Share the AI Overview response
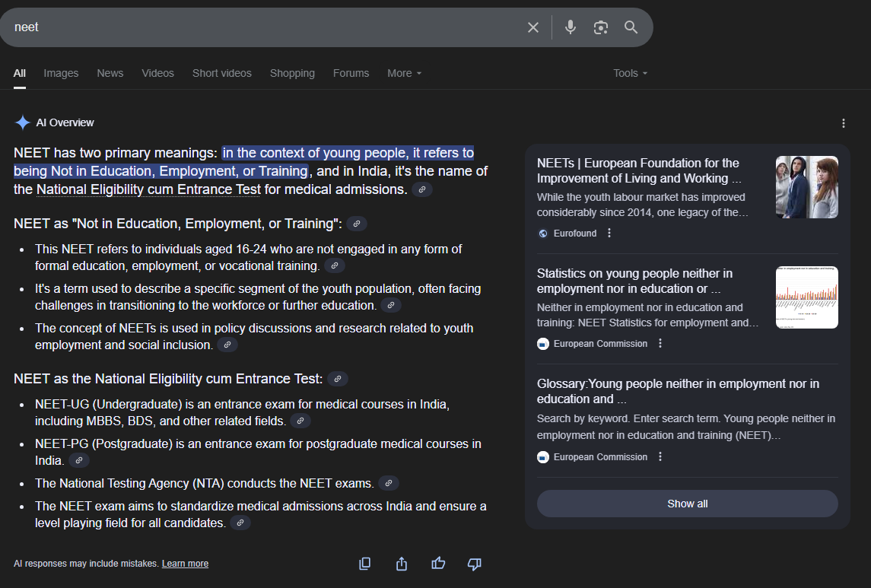Viewport: 871px width, 588px height. (402, 564)
